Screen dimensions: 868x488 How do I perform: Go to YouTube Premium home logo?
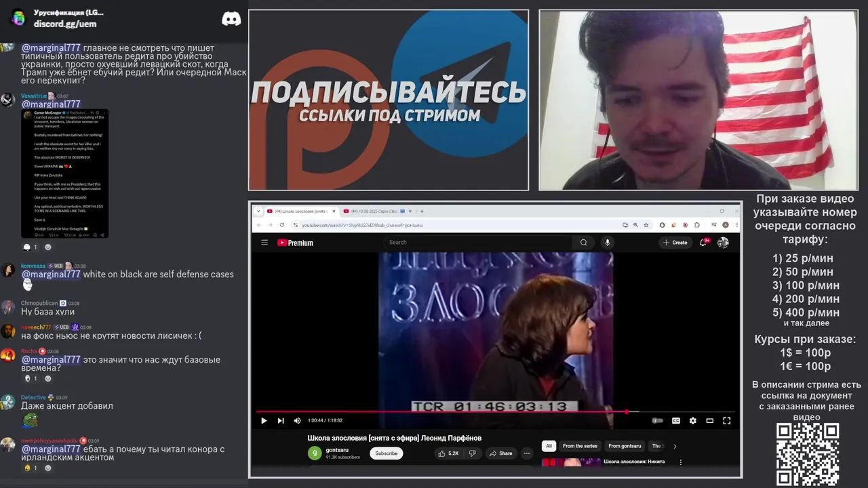click(x=295, y=243)
